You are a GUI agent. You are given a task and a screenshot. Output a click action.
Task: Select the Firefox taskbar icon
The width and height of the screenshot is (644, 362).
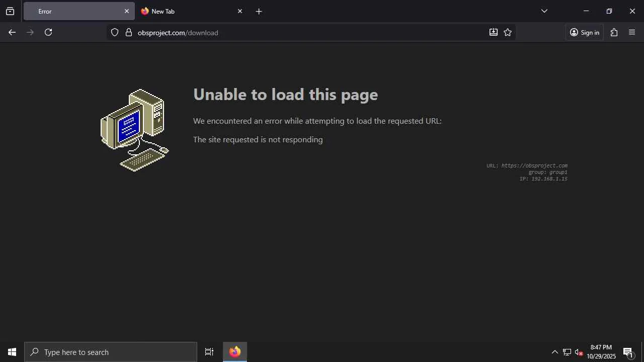click(x=235, y=352)
